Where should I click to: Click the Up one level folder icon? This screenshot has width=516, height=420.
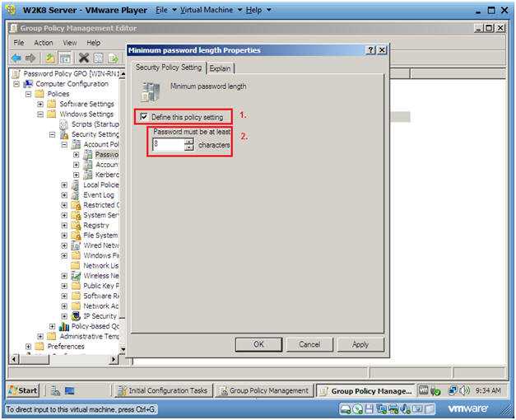(x=50, y=58)
